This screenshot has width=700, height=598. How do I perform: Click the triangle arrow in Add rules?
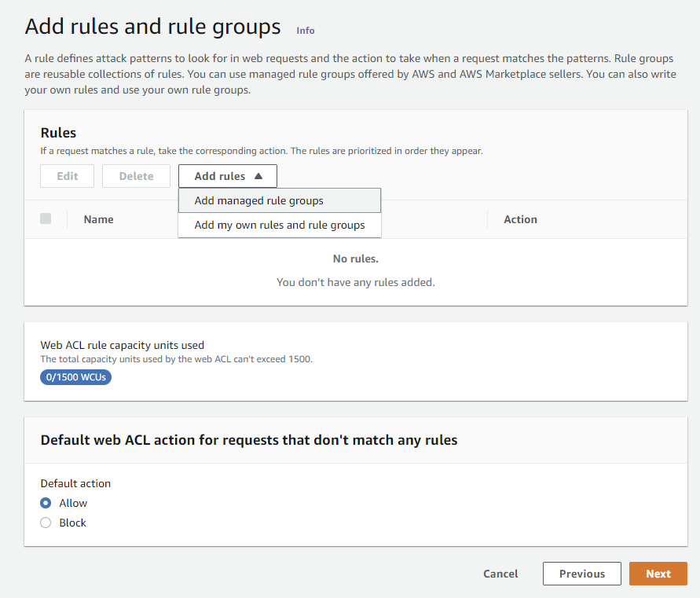(x=258, y=176)
